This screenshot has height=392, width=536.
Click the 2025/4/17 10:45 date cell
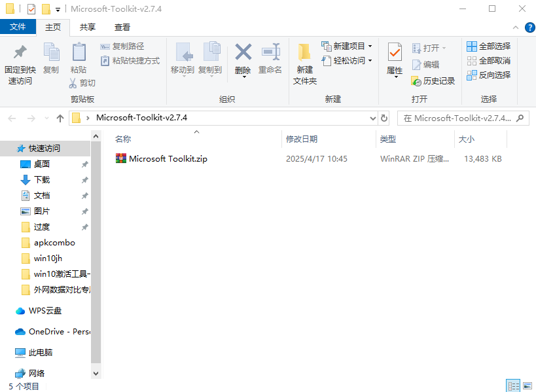(317, 158)
